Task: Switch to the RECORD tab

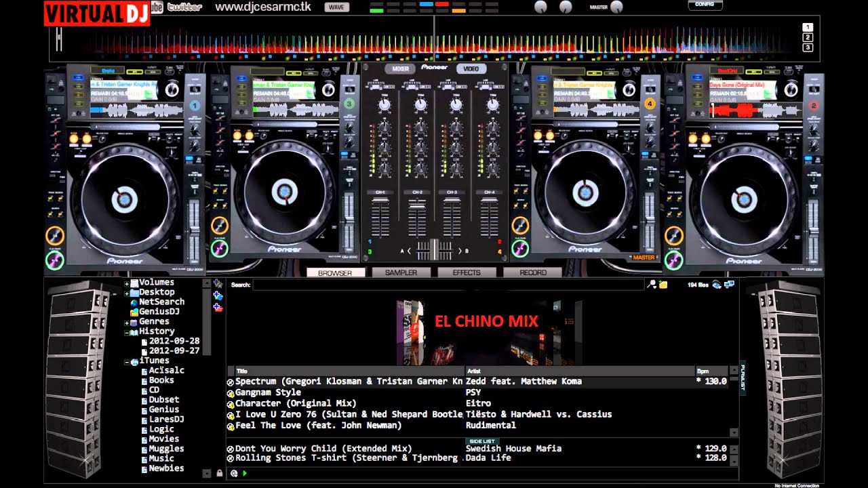Action: (x=533, y=272)
